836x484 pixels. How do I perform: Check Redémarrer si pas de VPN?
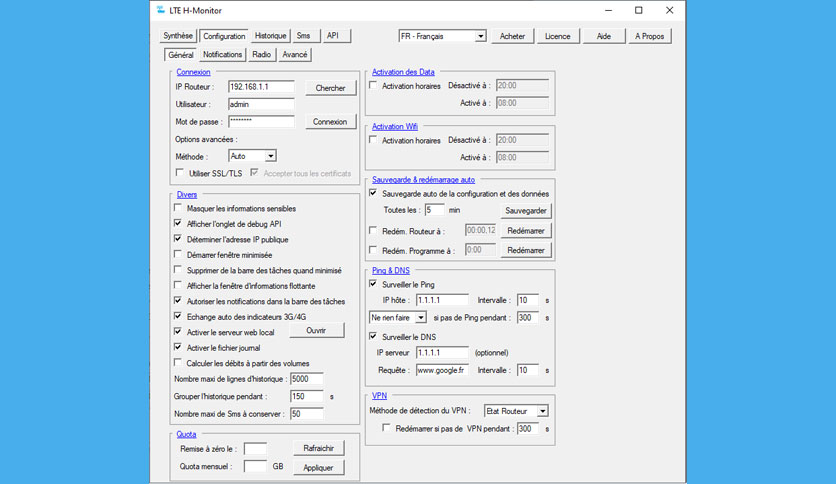[387, 428]
